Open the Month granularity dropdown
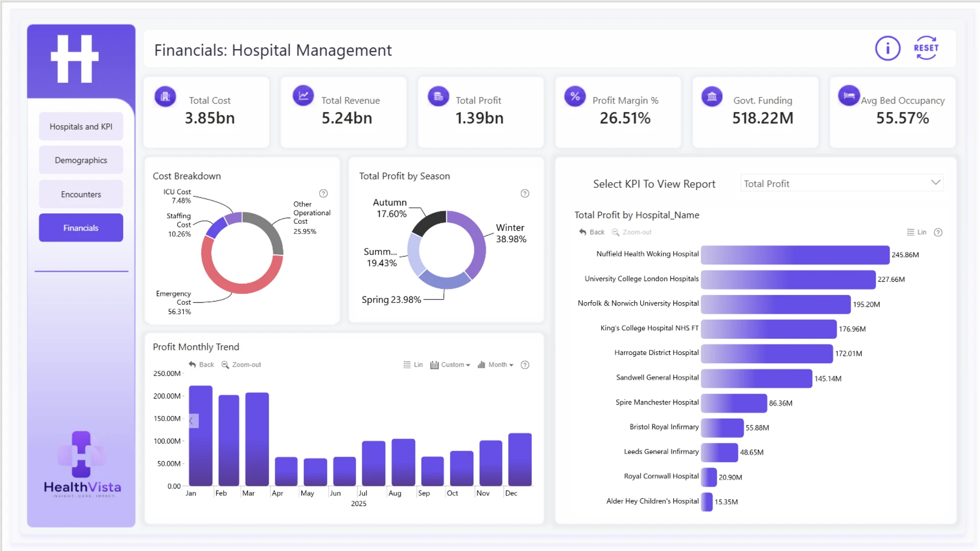Viewport: 980px width, 551px height. [495, 365]
